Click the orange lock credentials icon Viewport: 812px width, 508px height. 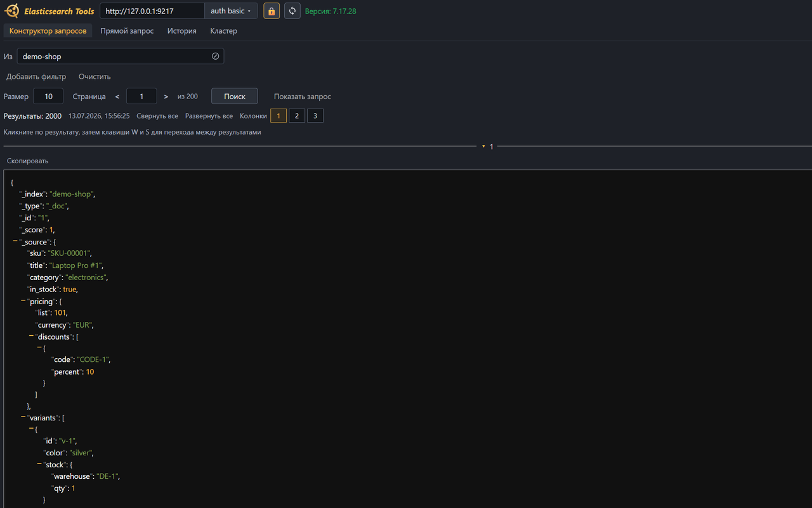click(272, 11)
